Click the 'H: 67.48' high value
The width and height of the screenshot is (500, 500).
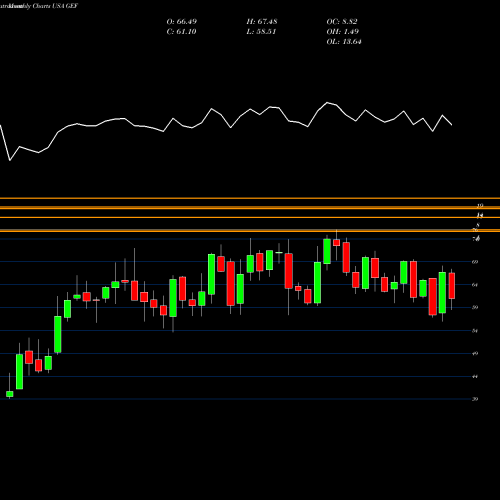(x=262, y=22)
